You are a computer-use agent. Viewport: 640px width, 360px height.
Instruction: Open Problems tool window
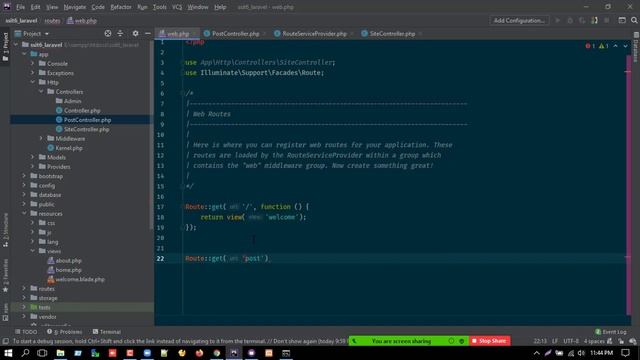point(64,332)
